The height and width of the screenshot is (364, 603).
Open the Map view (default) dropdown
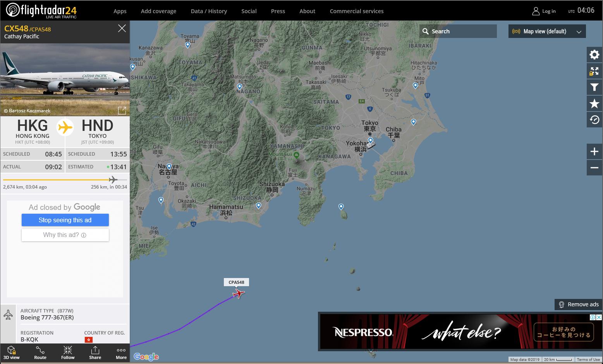547,31
